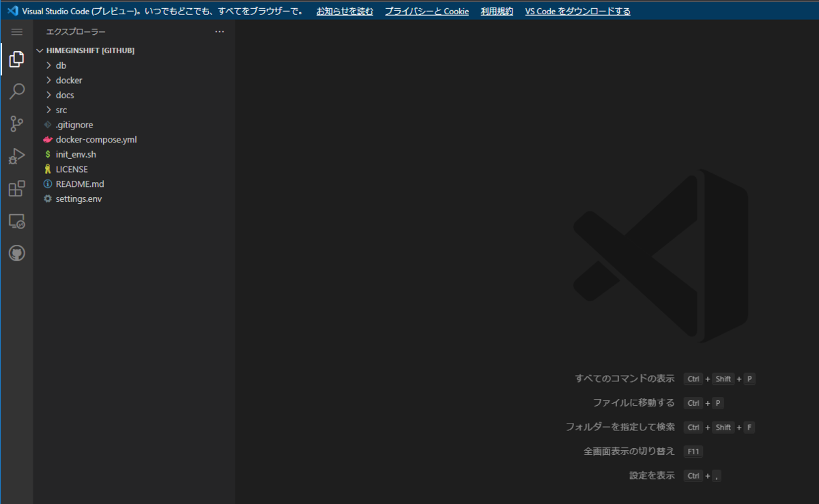
Task: Click the info icon beside README.md
Action: click(48, 184)
